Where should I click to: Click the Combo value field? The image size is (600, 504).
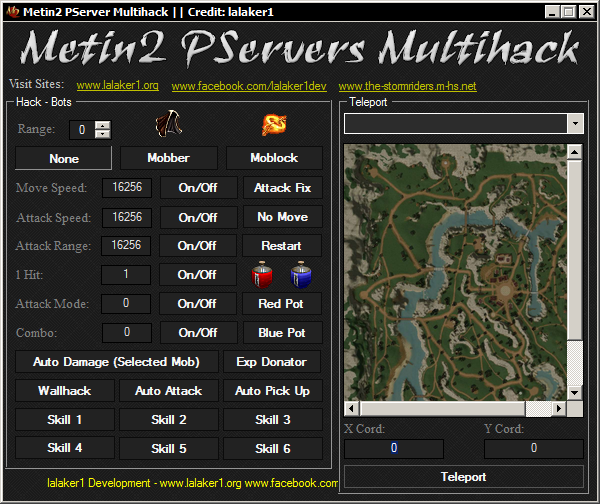point(127,333)
